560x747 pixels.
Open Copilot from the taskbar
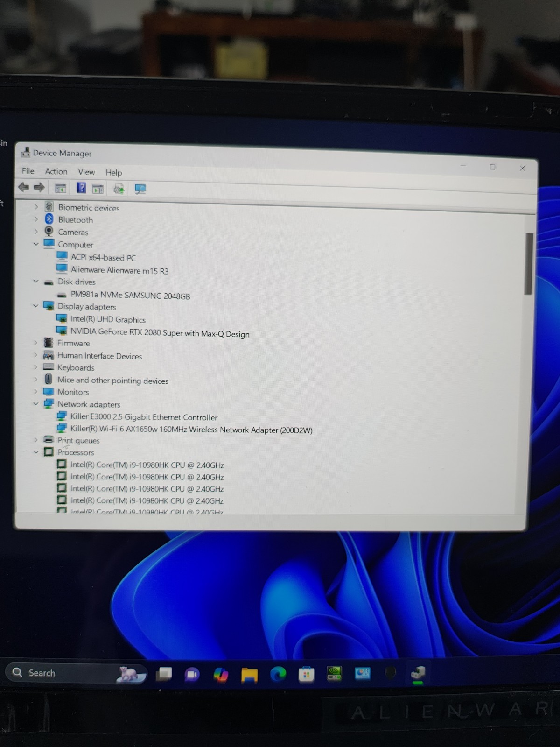point(221,675)
